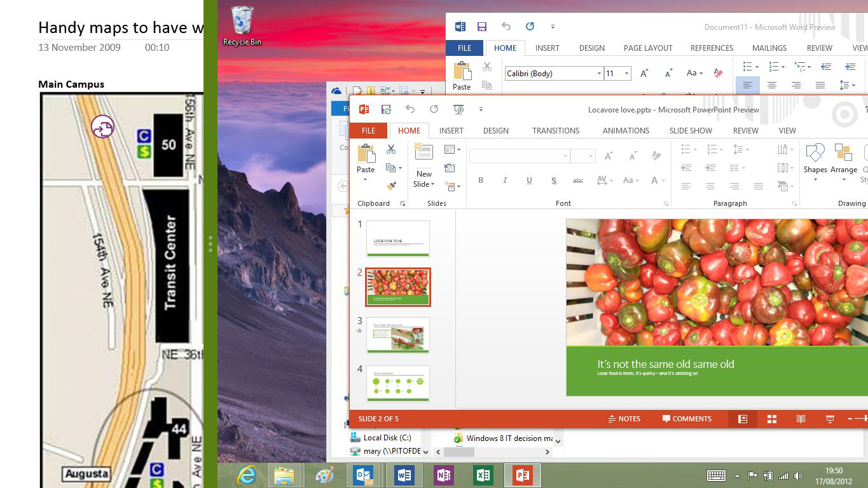Image resolution: width=868 pixels, height=488 pixels.
Task: Open the font size 11 dropdown in Word
Action: pos(626,74)
